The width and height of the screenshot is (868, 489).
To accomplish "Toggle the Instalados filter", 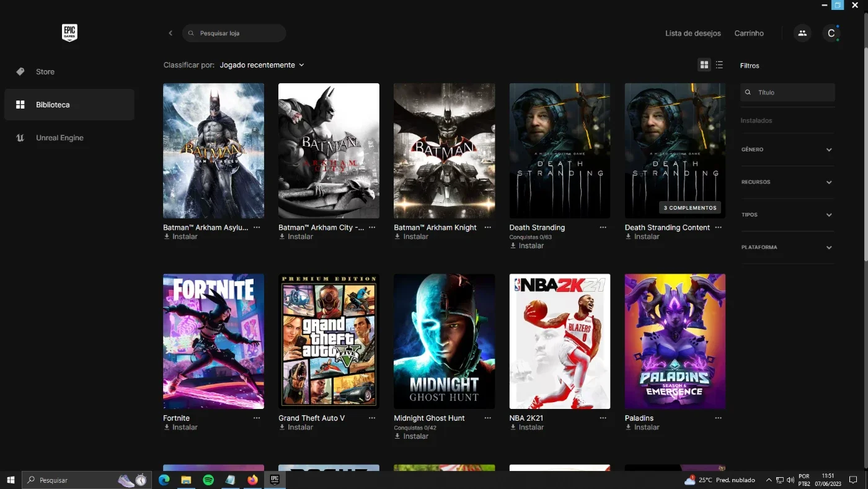I will click(756, 120).
